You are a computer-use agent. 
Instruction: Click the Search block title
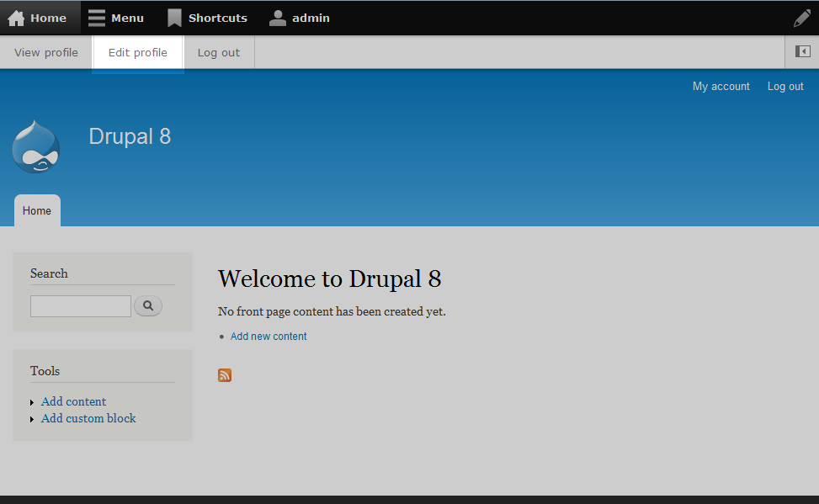[x=49, y=273]
